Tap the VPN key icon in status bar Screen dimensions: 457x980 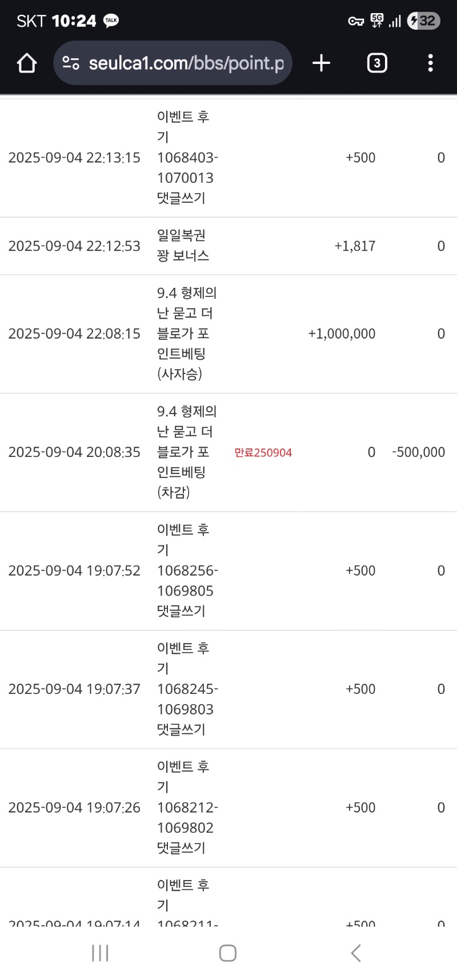(356, 21)
